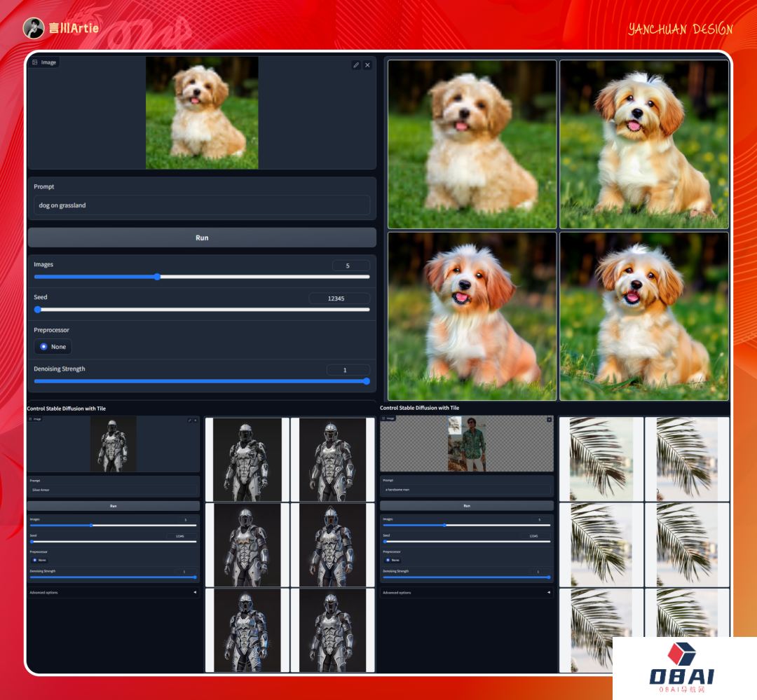
Task: Click the Images value box in handsome man panel
Action: coord(540,519)
